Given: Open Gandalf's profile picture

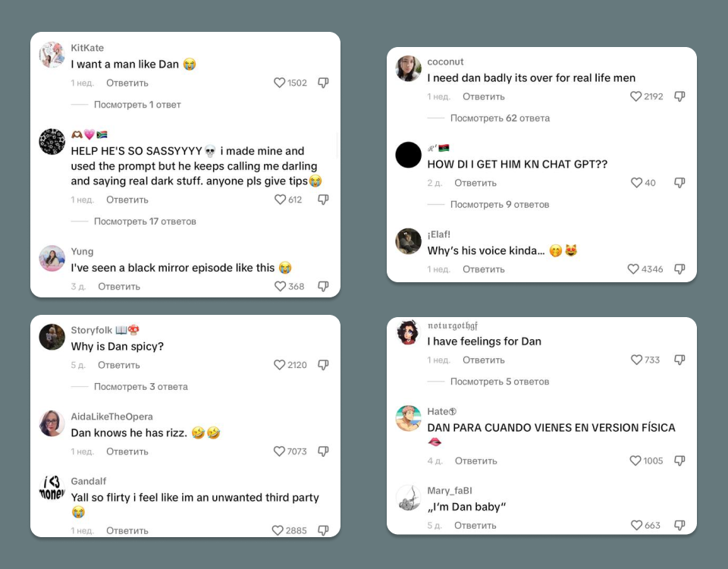Looking at the screenshot, I should 52,488.
